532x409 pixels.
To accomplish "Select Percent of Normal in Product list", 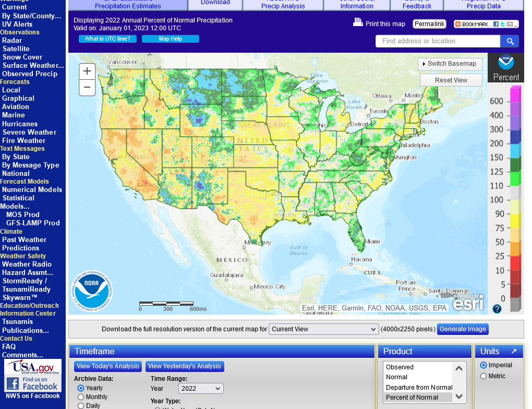I will (418, 398).
